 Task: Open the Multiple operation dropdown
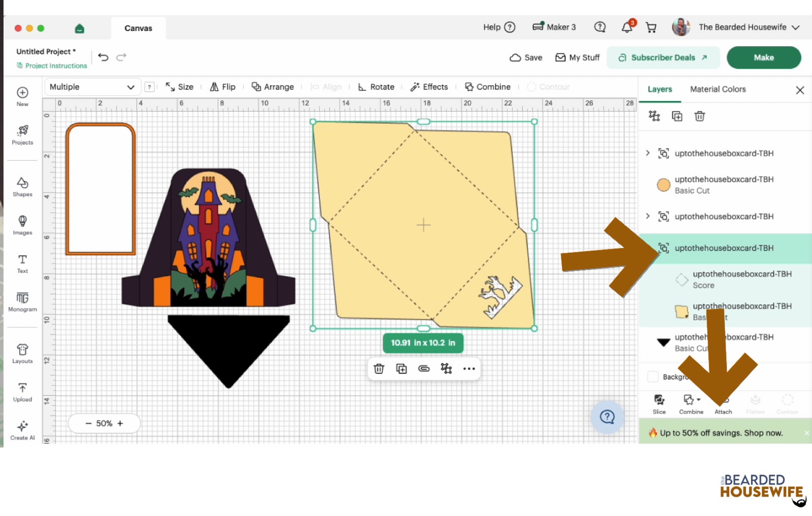point(92,87)
